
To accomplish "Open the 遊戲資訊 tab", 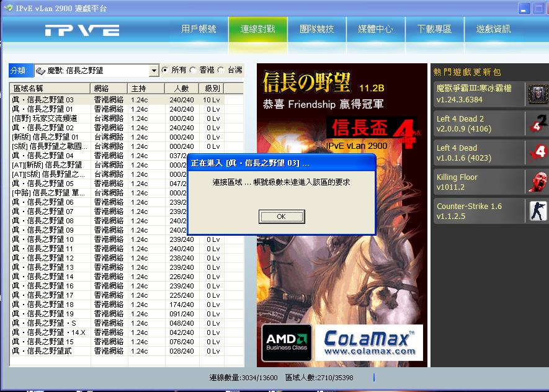I will pos(493,29).
